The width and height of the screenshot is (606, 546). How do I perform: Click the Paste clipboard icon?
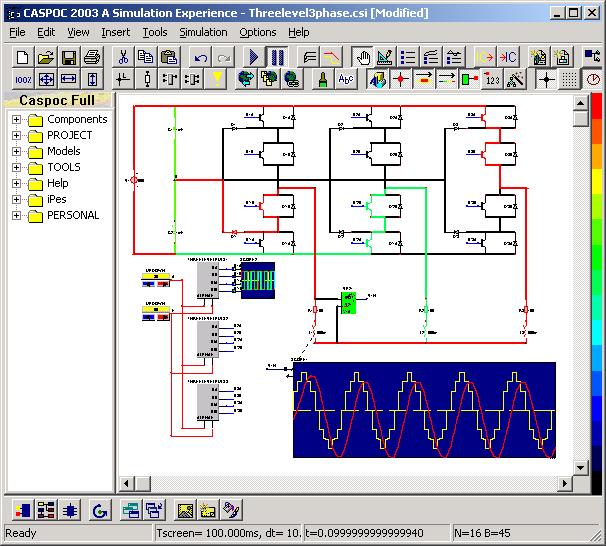point(169,58)
